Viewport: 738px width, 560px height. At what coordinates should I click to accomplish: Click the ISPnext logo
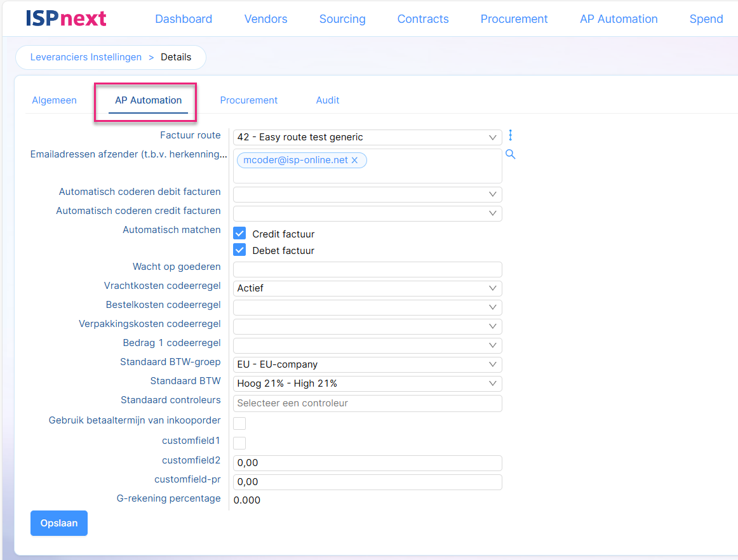[66, 18]
